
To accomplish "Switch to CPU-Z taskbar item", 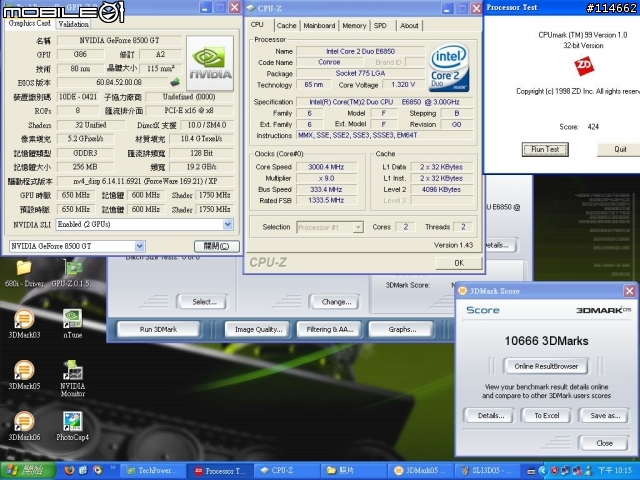I will [289, 471].
